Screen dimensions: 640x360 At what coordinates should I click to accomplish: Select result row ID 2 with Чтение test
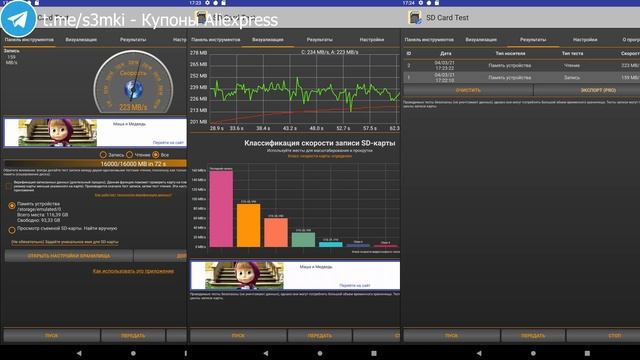[x=522, y=65]
